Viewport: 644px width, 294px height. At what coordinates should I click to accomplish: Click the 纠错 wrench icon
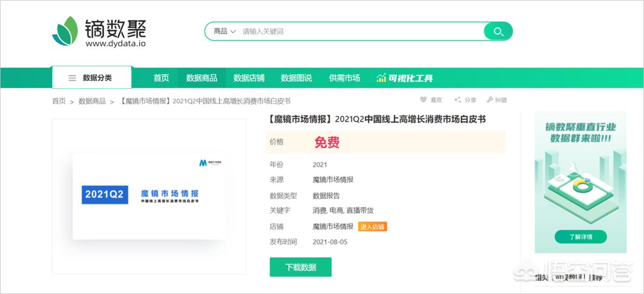pyautogui.click(x=490, y=100)
